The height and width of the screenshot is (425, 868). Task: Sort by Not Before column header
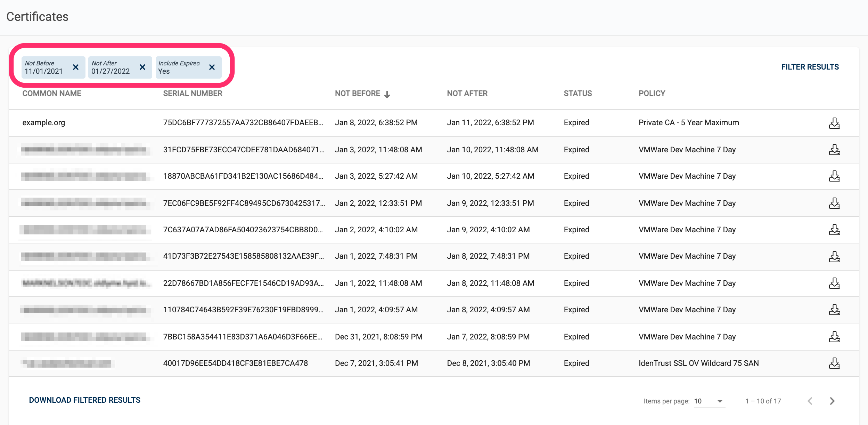358,94
